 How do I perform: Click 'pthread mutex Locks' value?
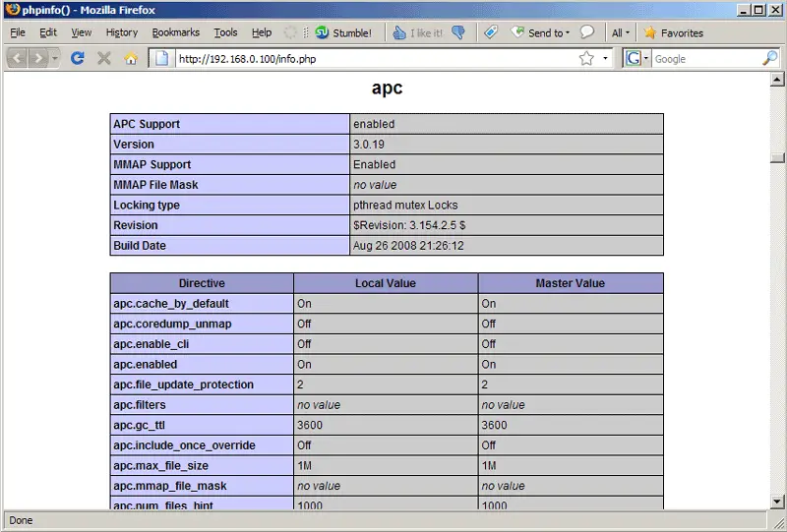(x=405, y=205)
